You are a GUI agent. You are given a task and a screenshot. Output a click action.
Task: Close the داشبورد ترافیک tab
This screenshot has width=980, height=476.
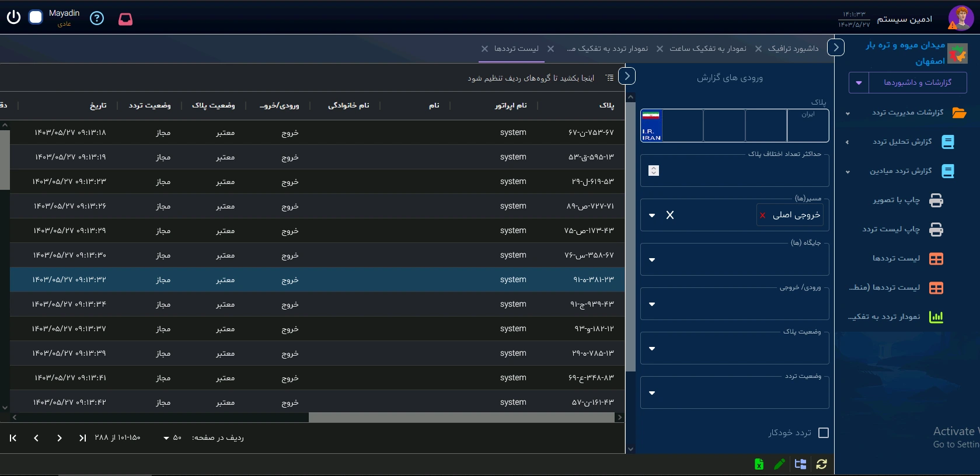tap(758, 48)
